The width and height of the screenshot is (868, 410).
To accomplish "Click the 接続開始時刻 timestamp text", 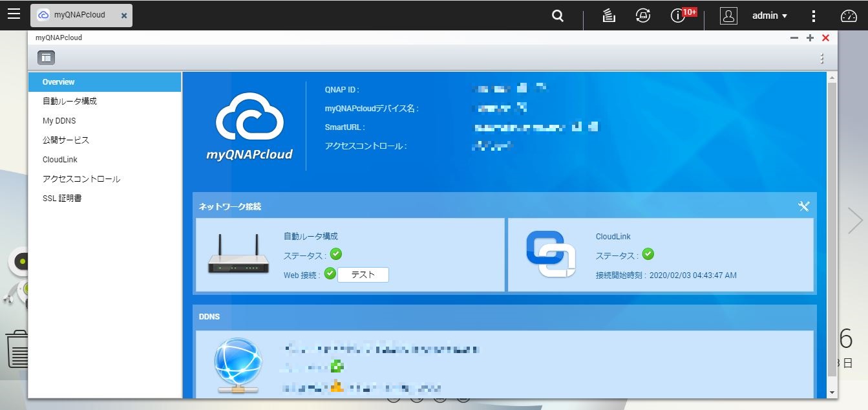I will click(x=666, y=275).
